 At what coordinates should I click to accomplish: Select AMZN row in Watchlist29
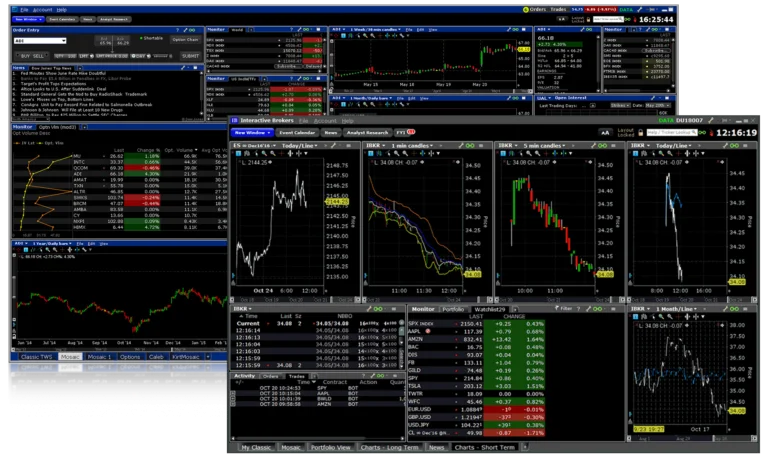tap(476, 339)
